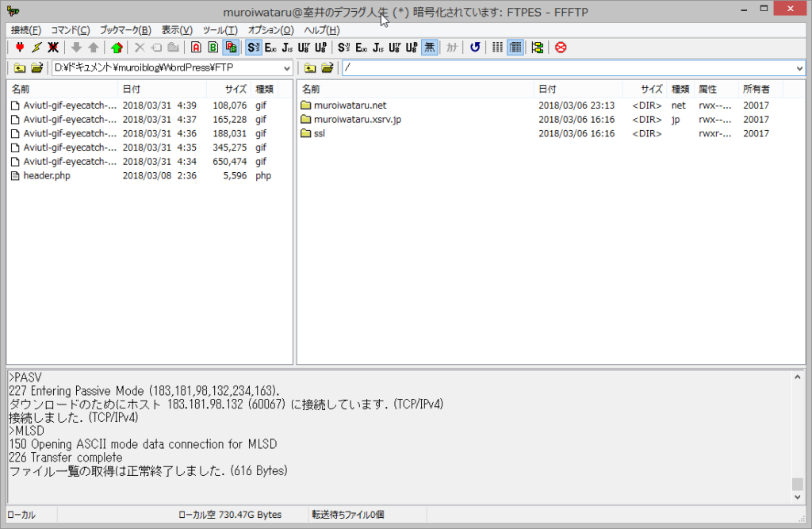Click the red Abort transfer icon
The height and width of the screenshot is (529, 812).
(561, 48)
